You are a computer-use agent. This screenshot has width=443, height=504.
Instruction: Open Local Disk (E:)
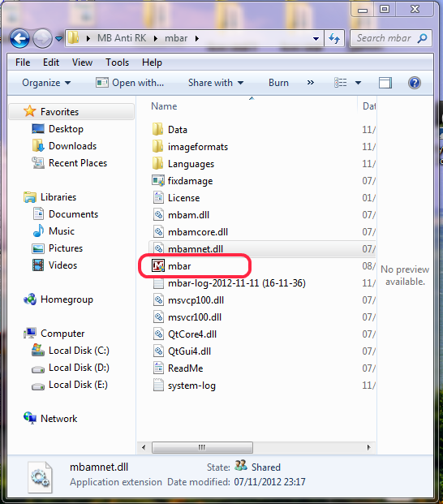pos(78,385)
